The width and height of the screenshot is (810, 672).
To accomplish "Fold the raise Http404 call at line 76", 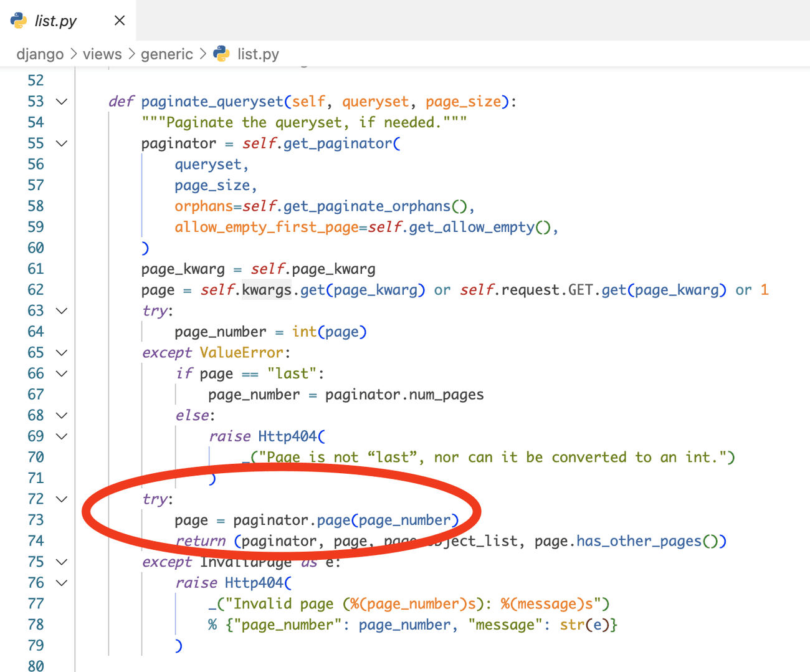I will [x=62, y=583].
